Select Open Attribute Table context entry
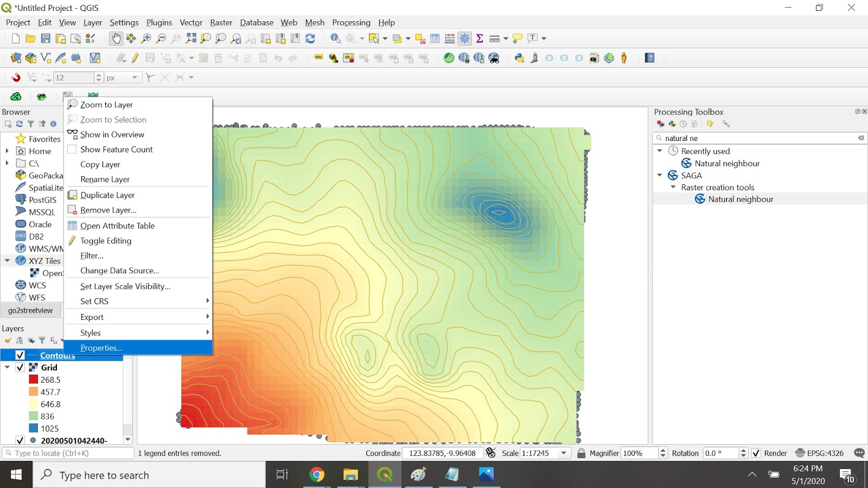Image resolution: width=868 pixels, height=488 pixels. coord(117,226)
